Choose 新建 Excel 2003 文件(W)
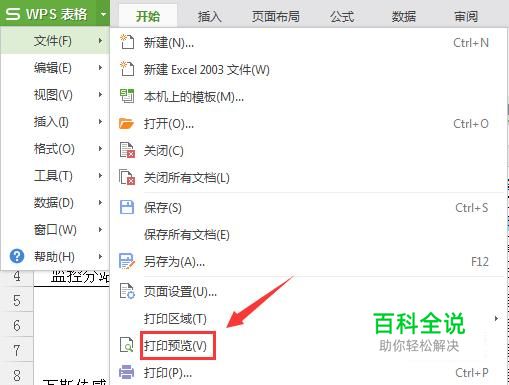The image size is (509, 385). click(307, 69)
